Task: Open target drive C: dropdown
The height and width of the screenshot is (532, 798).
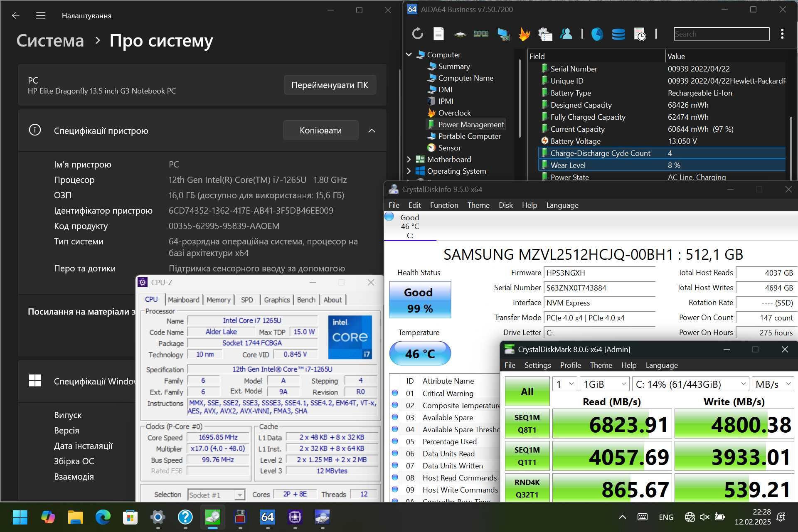Action: coord(690,384)
